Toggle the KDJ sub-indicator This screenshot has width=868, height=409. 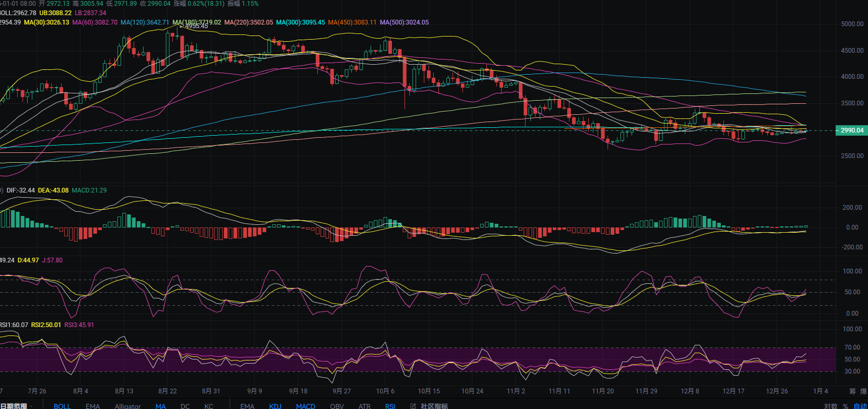pyautogui.click(x=275, y=406)
